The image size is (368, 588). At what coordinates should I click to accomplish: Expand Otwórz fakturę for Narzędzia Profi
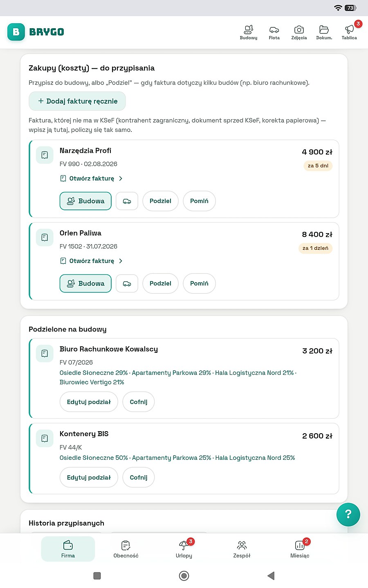91,178
